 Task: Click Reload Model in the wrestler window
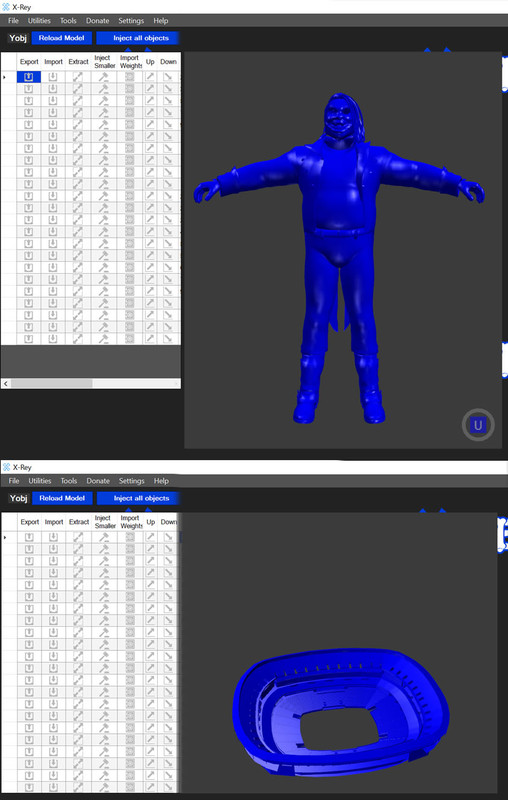(x=62, y=38)
